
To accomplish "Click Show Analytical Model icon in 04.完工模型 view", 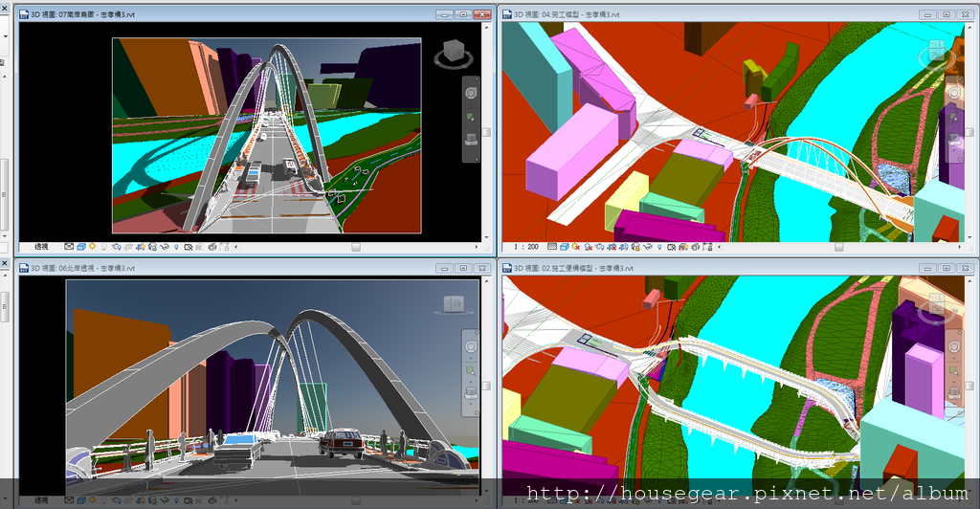I will point(683,247).
